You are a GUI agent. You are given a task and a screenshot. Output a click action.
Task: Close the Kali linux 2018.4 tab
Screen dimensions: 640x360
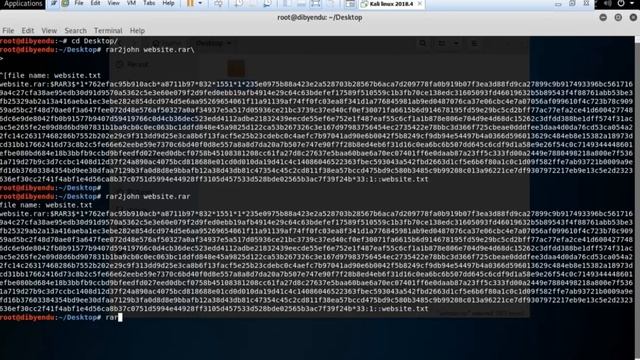coord(420,4)
